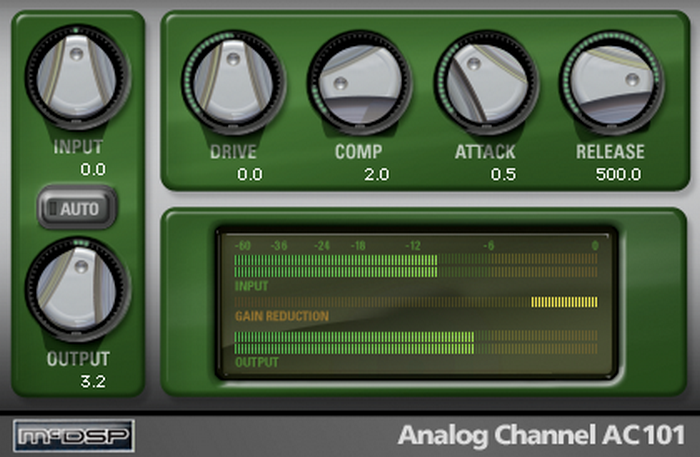
Task: Click the DRIVE knob
Action: click(233, 82)
